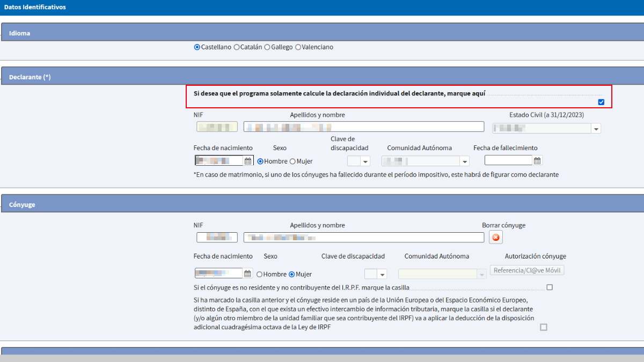This screenshot has width=644, height=362.
Task: Open declarante birth date calendar icon
Action: [x=248, y=160]
